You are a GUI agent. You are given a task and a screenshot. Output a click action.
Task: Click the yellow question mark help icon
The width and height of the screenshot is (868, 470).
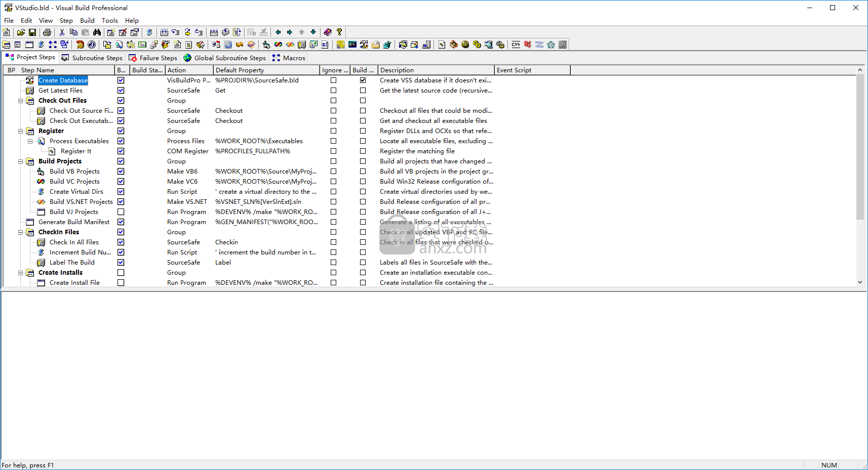(x=339, y=32)
